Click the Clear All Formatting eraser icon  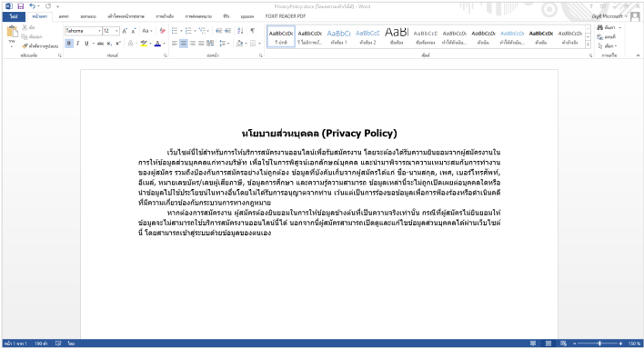coord(162,31)
